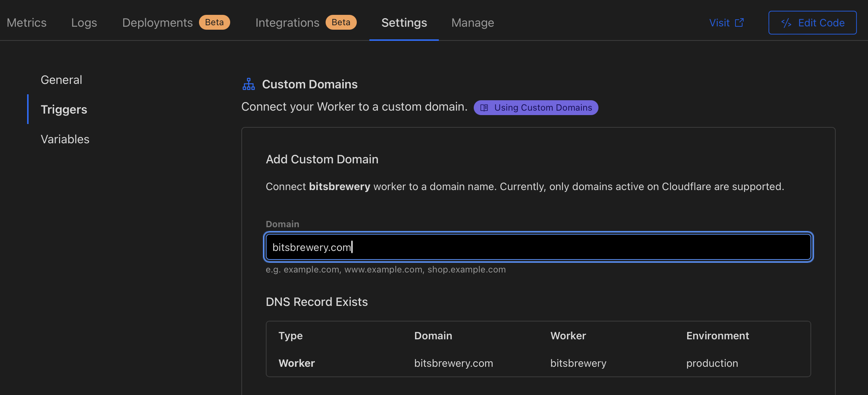Focus the Domain input field
Screen dimensions: 868x395
point(538,247)
